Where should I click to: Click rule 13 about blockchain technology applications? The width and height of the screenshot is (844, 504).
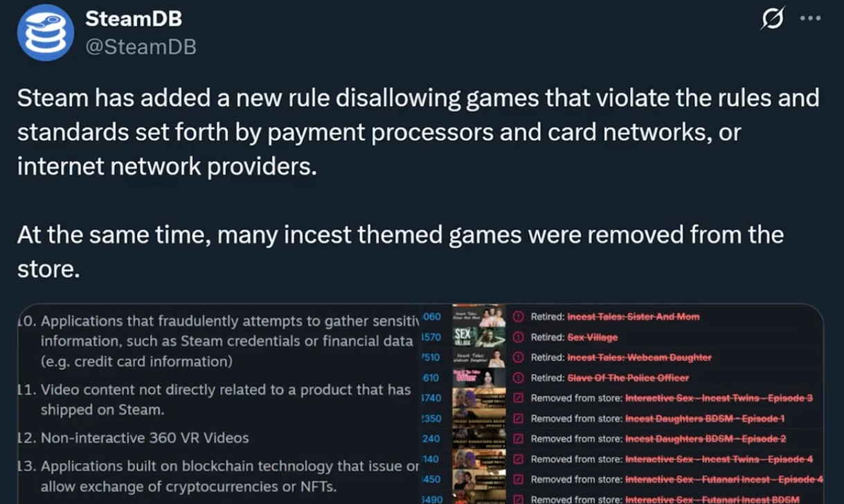tap(218, 476)
